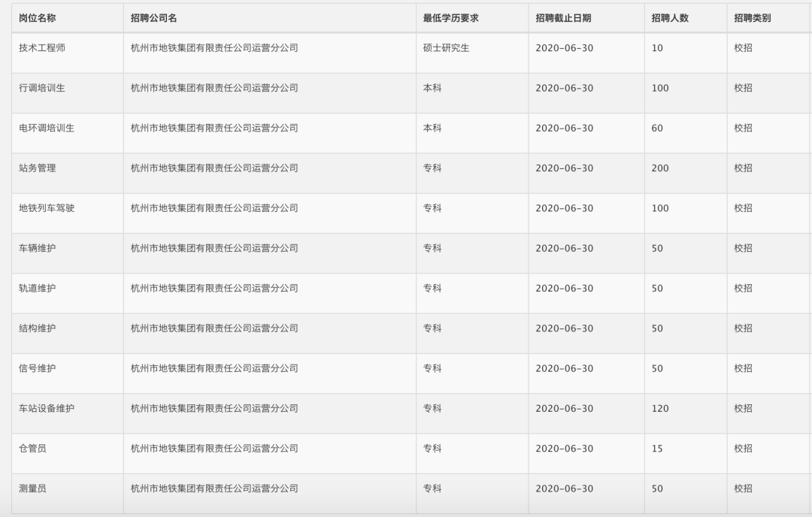Click headcount 60 for 电环调培训生
The image size is (812, 517).
coord(657,128)
